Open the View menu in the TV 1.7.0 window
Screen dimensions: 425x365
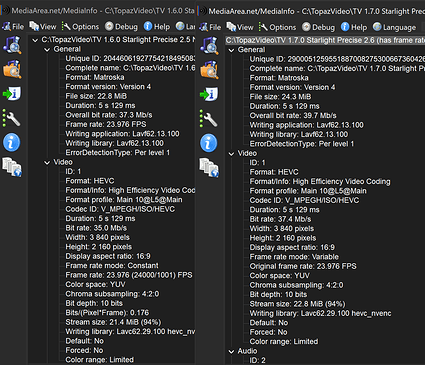click(x=240, y=27)
